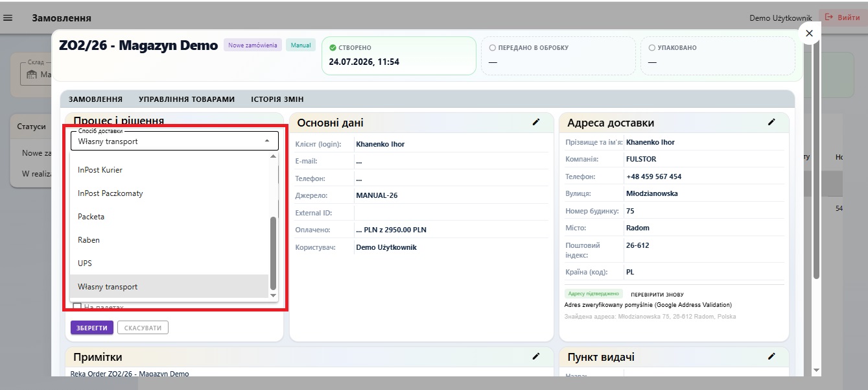This screenshot has width=868, height=390.
Task: Choose Packeta from delivery list
Action: pos(169,217)
